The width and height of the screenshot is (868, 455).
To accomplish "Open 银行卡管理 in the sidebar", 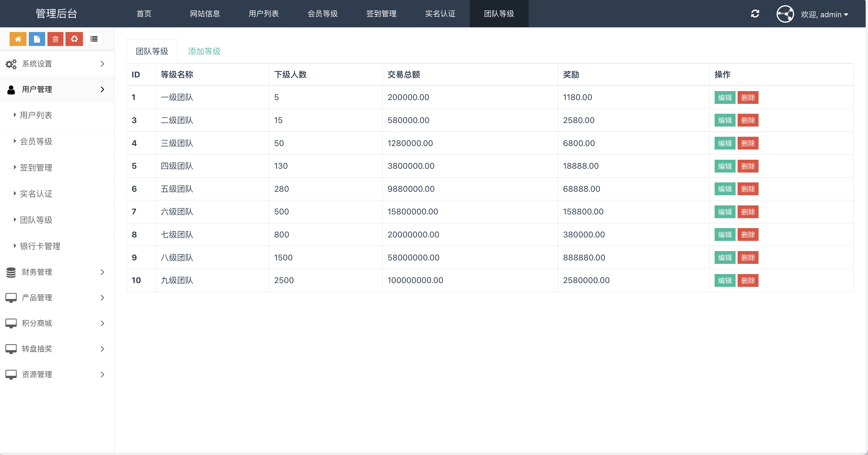I will (40, 246).
